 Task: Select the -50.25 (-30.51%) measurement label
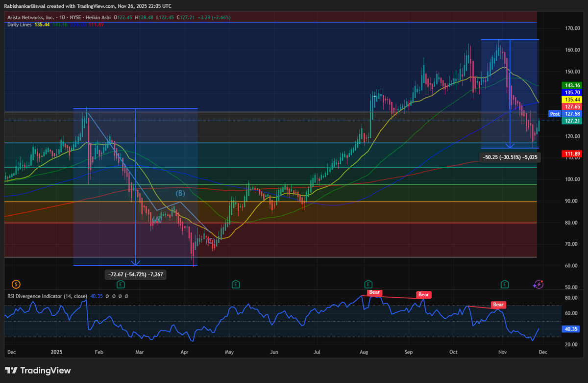[510, 157]
